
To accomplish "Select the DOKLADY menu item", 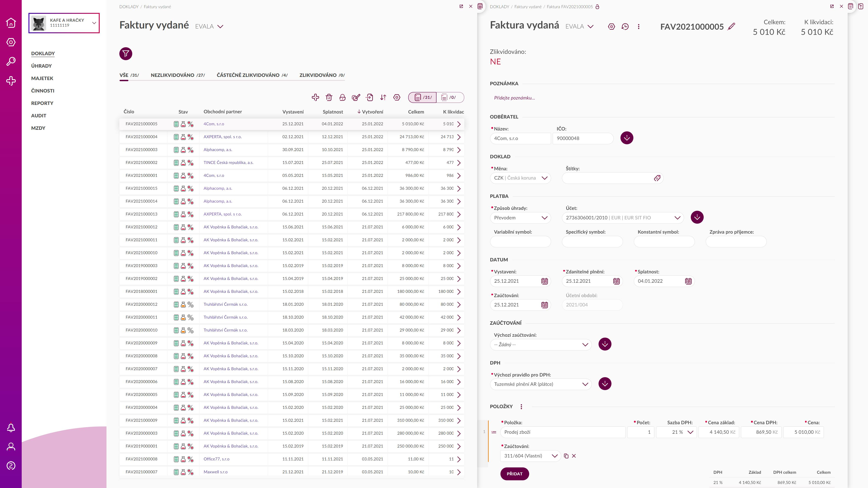I will click(x=43, y=54).
